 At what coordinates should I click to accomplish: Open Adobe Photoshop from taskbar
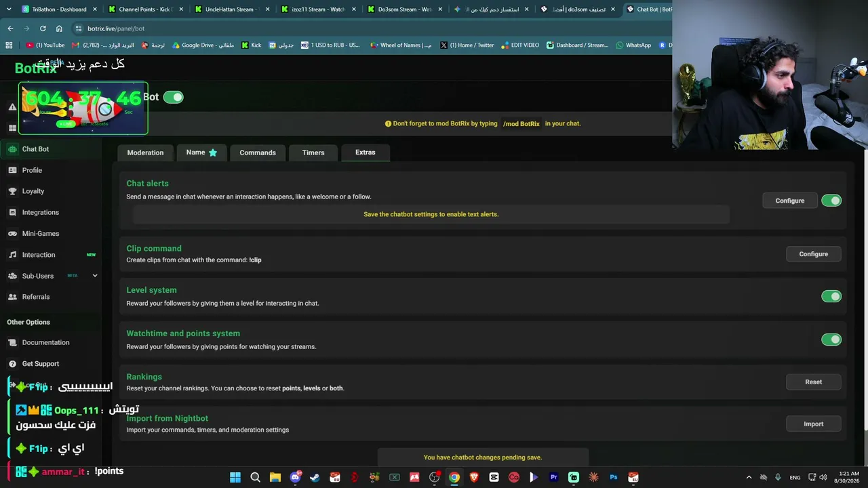pyautogui.click(x=614, y=477)
